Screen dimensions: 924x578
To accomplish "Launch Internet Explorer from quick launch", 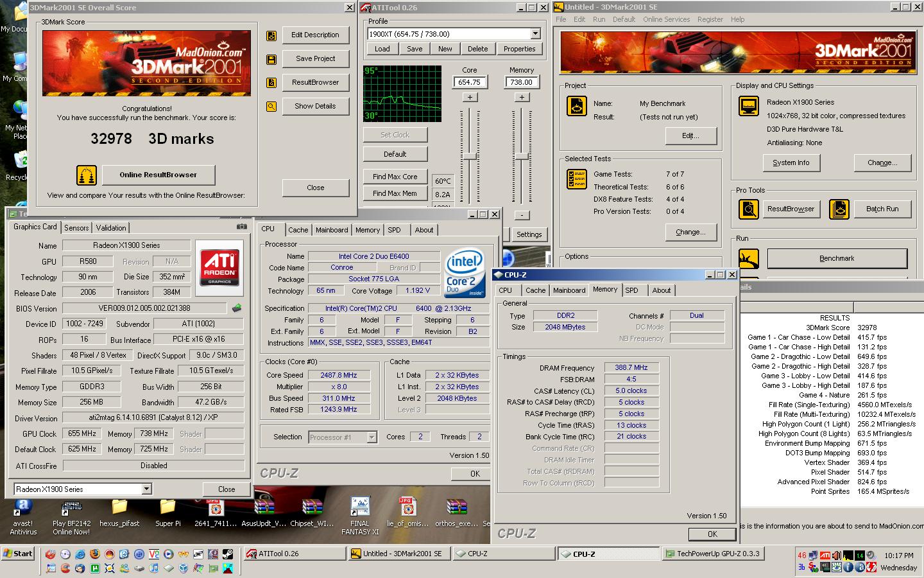I will tap(80, 554).
